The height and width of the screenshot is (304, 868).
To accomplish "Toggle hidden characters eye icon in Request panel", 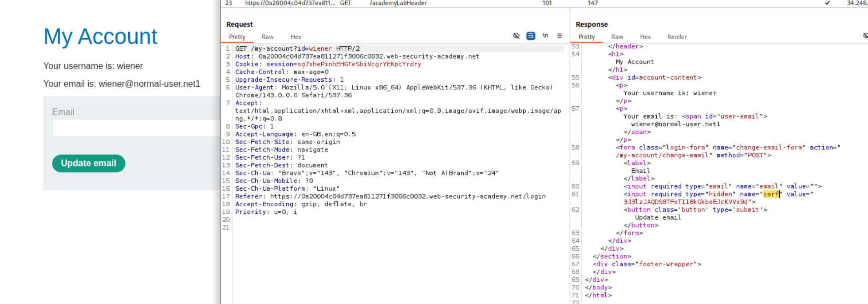I will (x=516, y=36).
